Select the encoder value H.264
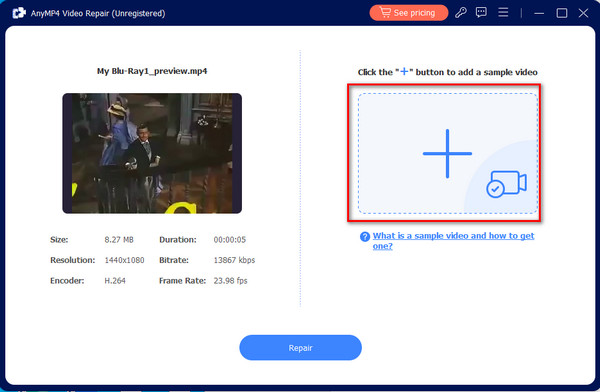Viewport: 600px width, 392px height. pos(115,281)
